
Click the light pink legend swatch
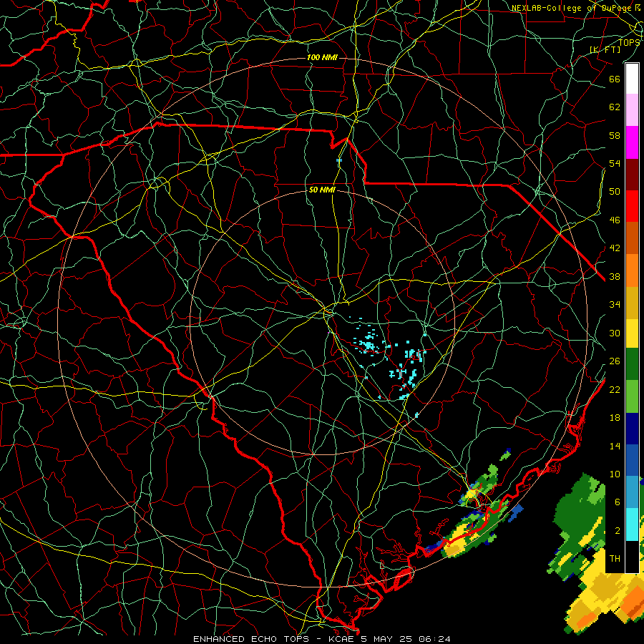click(x=632, y=110)
